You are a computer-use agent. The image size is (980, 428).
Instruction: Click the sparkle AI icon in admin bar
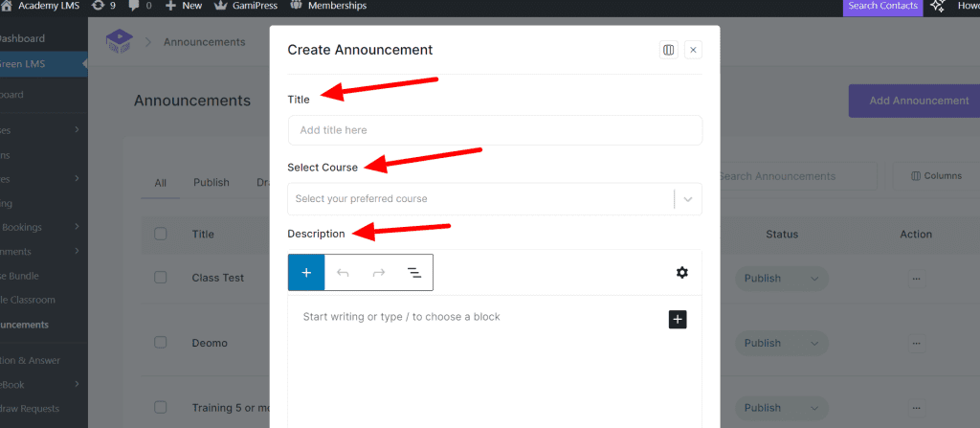click(x=937, y=7)
